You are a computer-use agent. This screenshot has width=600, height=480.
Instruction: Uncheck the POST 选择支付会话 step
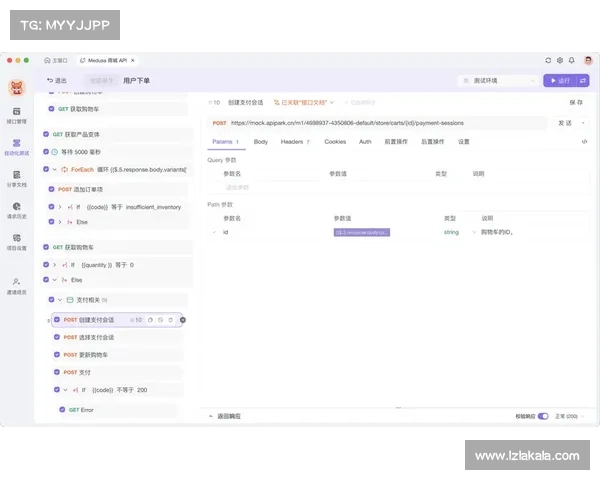57,337
